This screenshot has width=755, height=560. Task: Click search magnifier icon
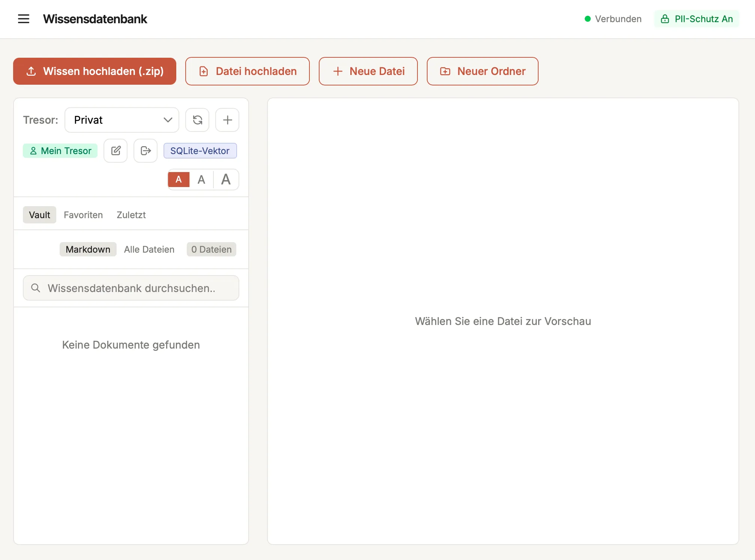[x=36, y=288]
